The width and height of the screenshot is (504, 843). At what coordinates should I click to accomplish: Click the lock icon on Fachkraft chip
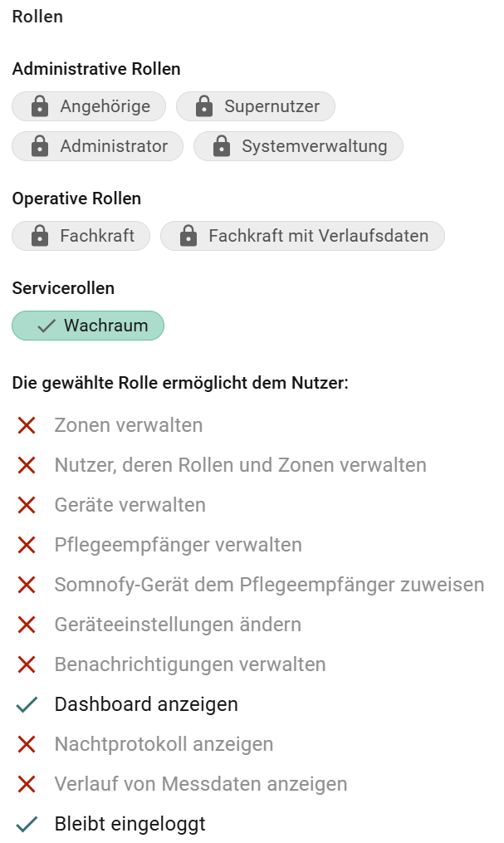[x=40, y=236]
